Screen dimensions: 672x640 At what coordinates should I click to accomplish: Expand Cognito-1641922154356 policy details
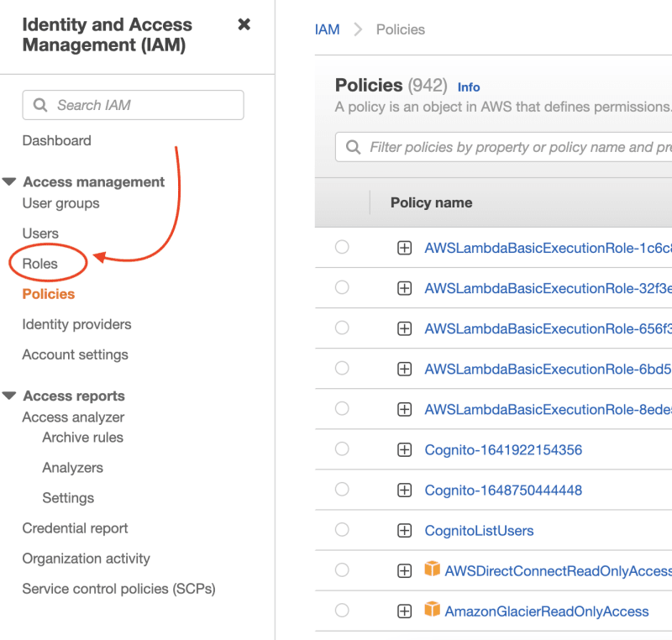[405, 450]
